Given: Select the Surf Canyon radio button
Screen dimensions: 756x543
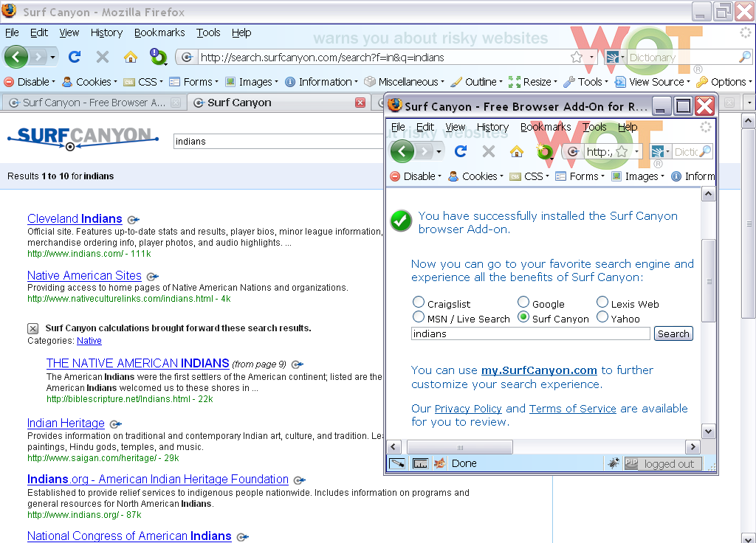Looking at the screenshot, I should [523, 317].
